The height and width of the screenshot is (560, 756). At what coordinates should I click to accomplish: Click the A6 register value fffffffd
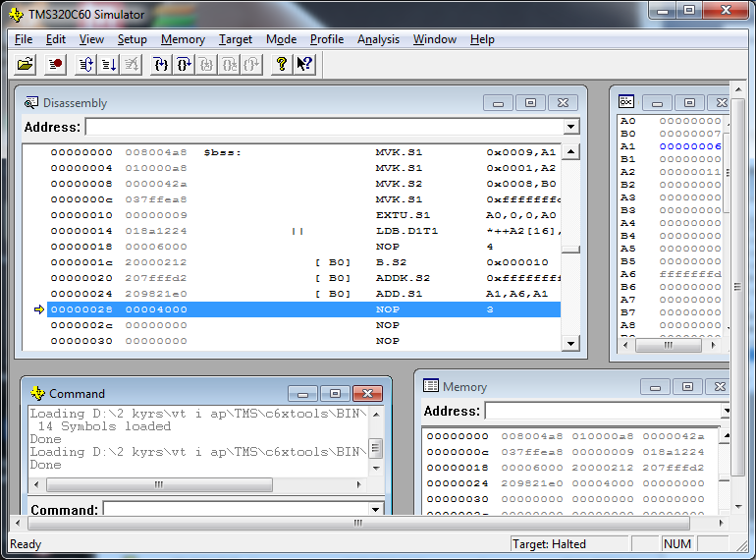[690, 274]
